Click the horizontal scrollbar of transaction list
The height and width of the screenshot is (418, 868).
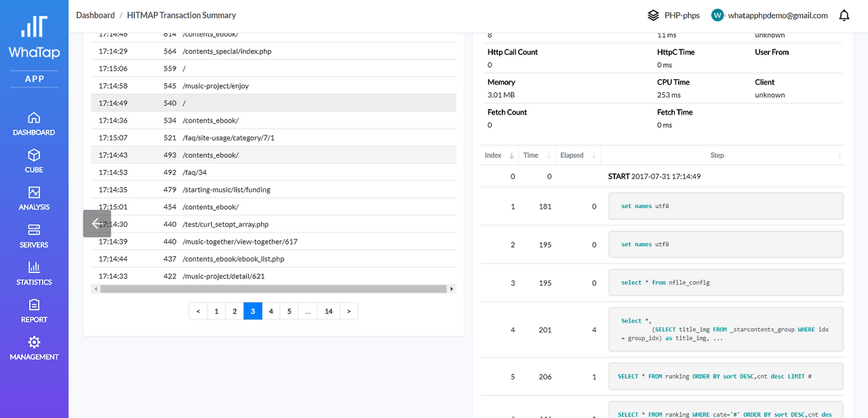pos(273,289)
